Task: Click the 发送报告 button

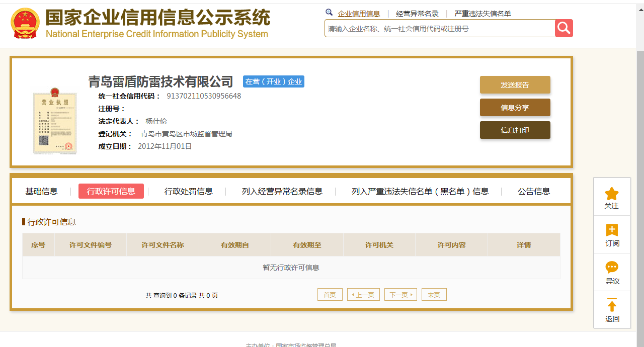Action: point(515,85)
